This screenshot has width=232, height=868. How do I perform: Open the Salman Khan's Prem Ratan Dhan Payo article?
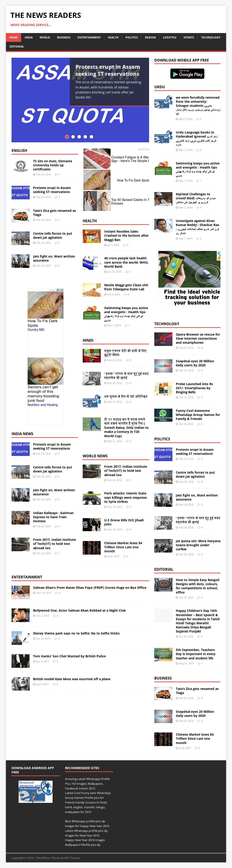point(90,587)
